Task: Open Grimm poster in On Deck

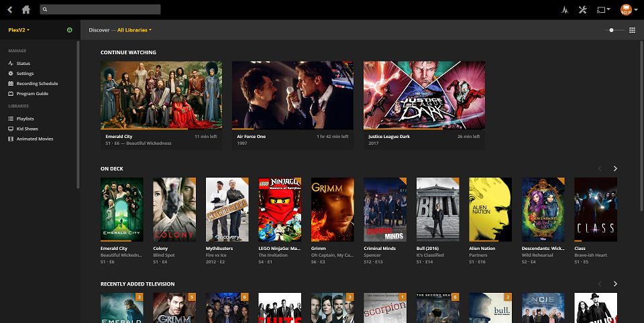Action: pos(332,209)
